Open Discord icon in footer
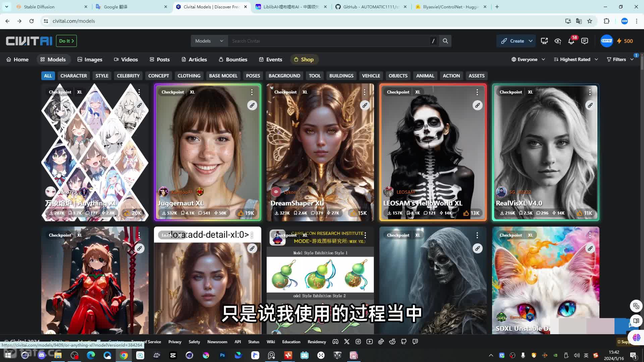Viewport: 644px width, 362px height. (x=335, y=342)
